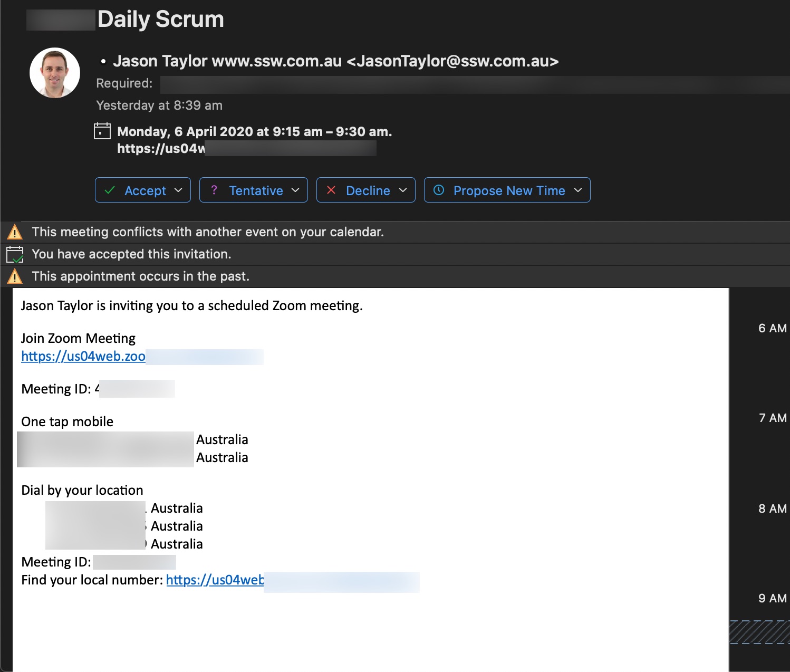The width and height of the screenshot is (790, 672).
Task: Click the sender's profile photo
Action: tap(55, 73)
